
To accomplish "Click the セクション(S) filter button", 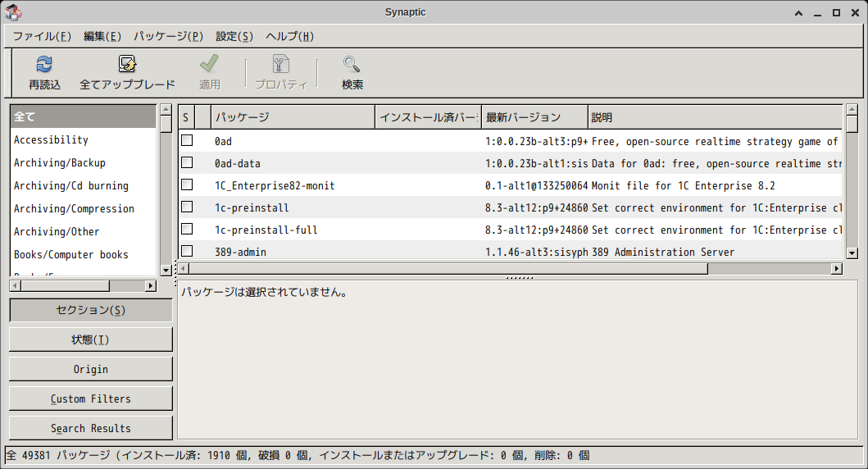I will click(x=91, y=310).
